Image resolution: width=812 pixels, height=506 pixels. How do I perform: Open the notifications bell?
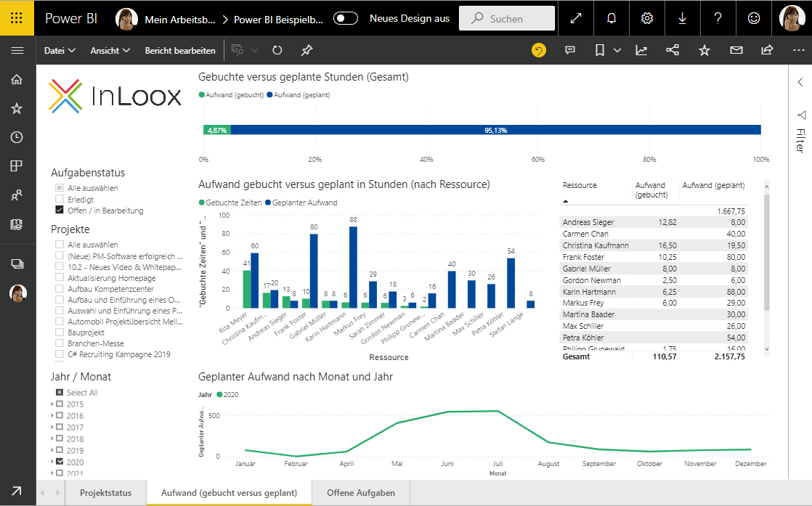(612, 18)
